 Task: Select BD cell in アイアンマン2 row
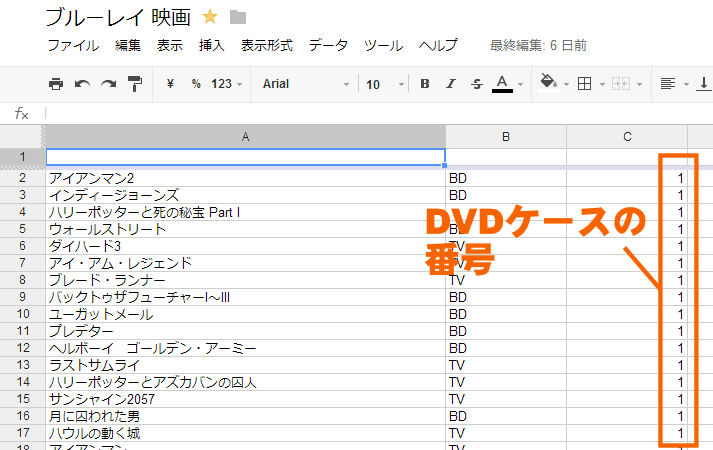click(506, 178)
